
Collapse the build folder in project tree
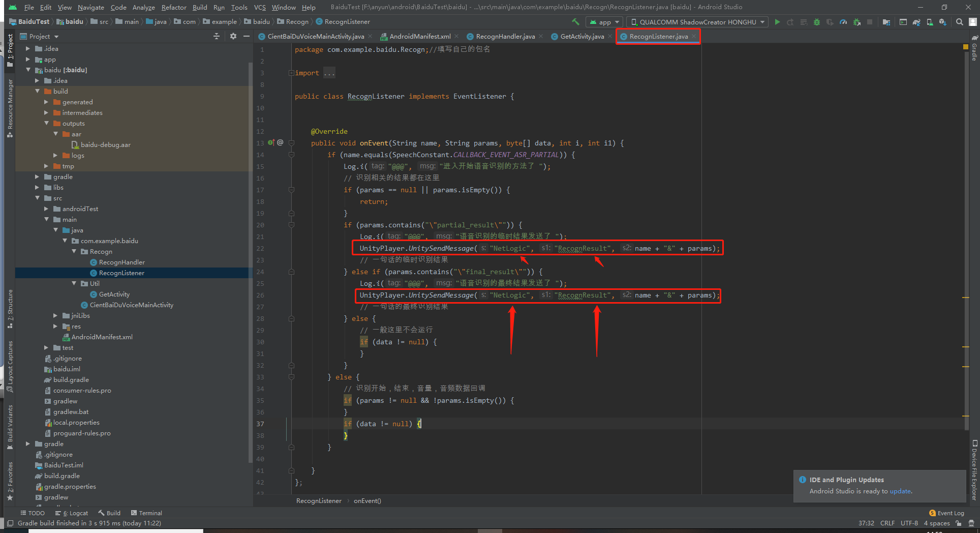coord(38,91)
